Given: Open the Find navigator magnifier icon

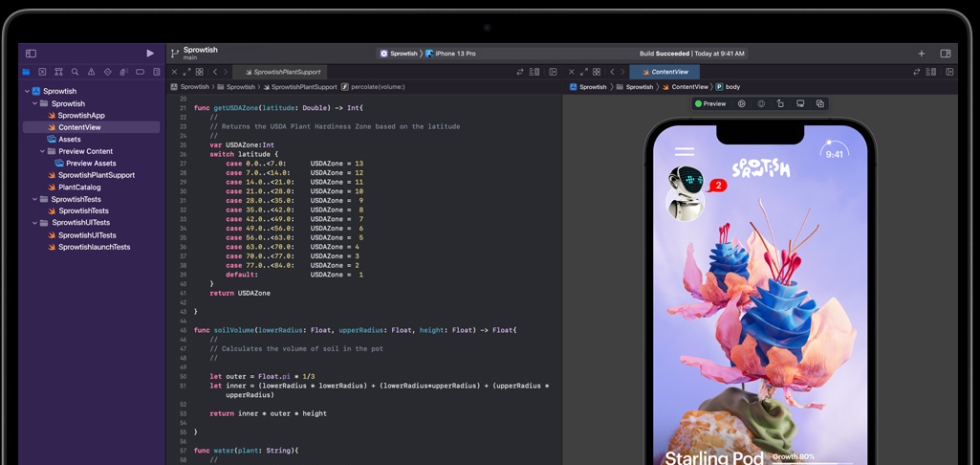Looking at the screenshot, I should pos(75,72).
